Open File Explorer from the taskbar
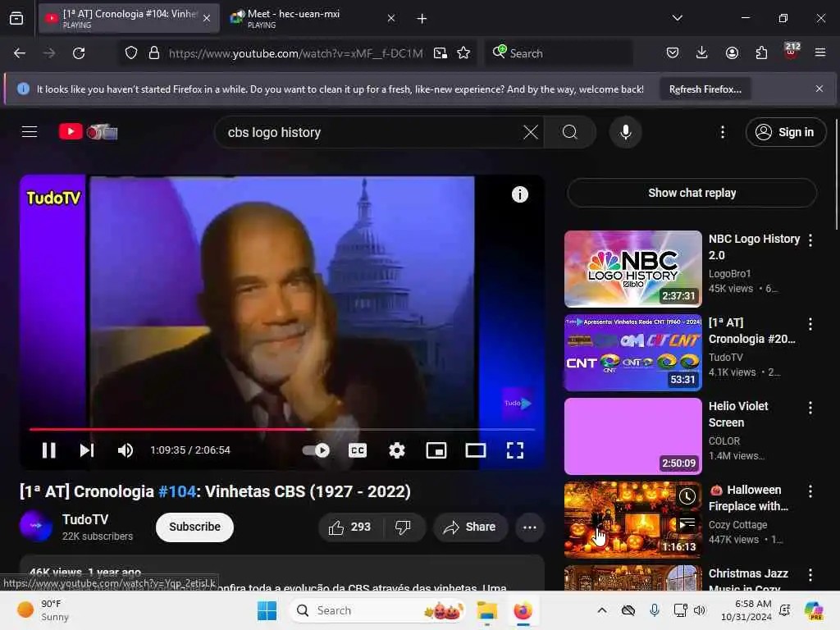 487,610
